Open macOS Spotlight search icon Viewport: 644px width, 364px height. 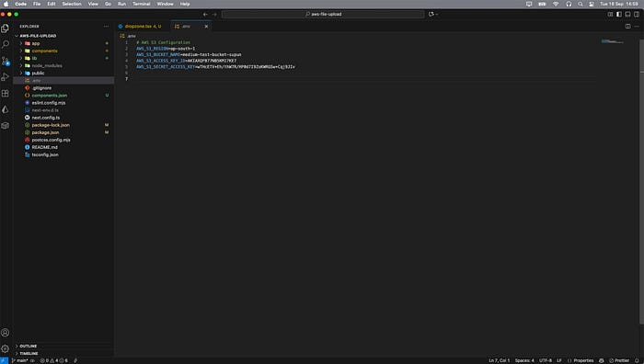[580, 4]
